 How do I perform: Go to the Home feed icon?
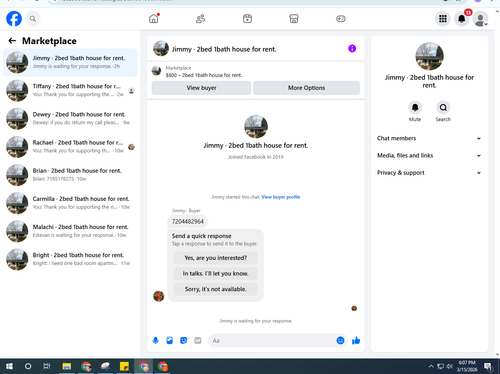click(x=154, y=19)
